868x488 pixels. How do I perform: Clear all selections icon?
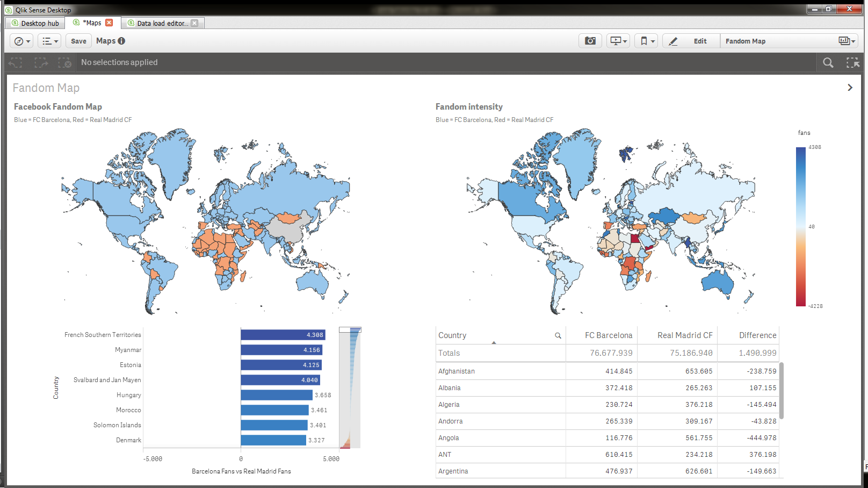pyautogui.click(x=64, y=62)
